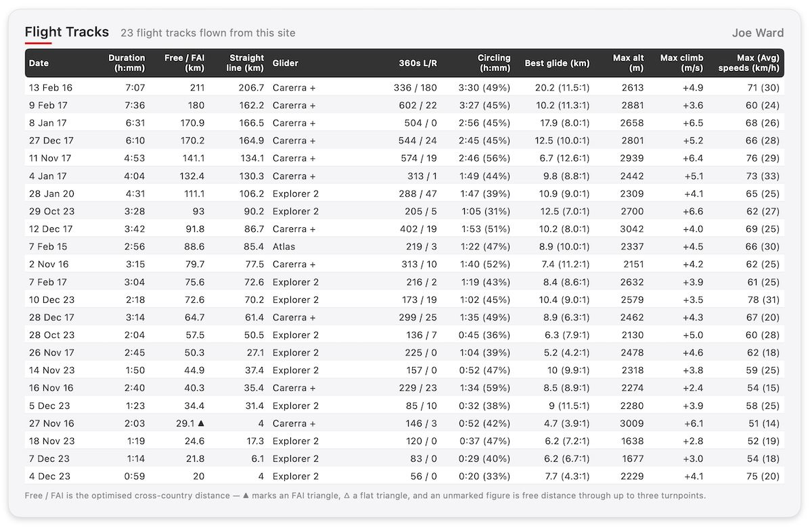
Task: Click the 3:30 (49%) circling value
Action: (x=484, y=87)
